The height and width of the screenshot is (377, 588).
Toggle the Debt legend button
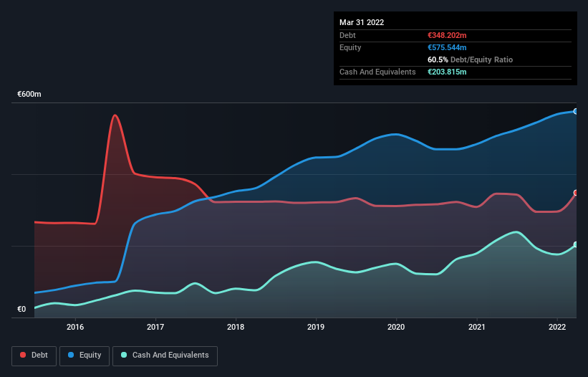pyautogui.click(x=34, y=355)
